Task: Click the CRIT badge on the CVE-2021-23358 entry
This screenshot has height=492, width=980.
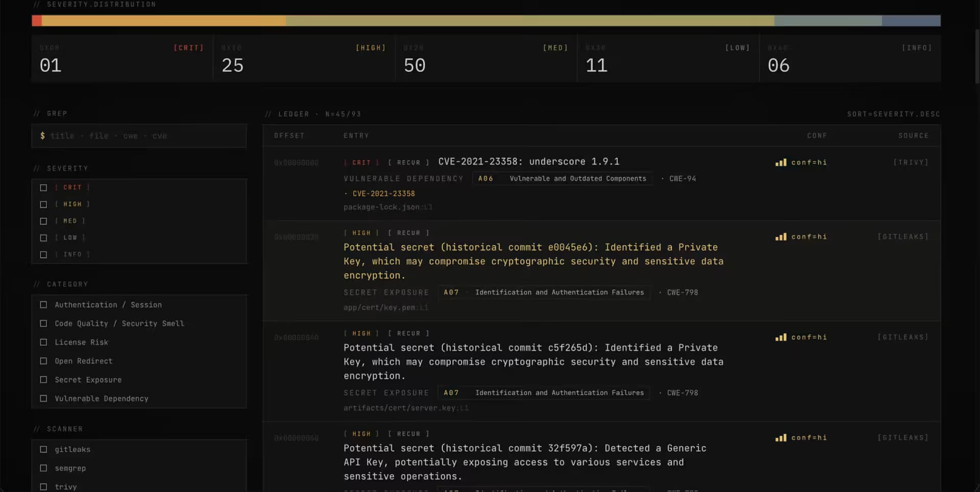Action: (x=361, y=162)
